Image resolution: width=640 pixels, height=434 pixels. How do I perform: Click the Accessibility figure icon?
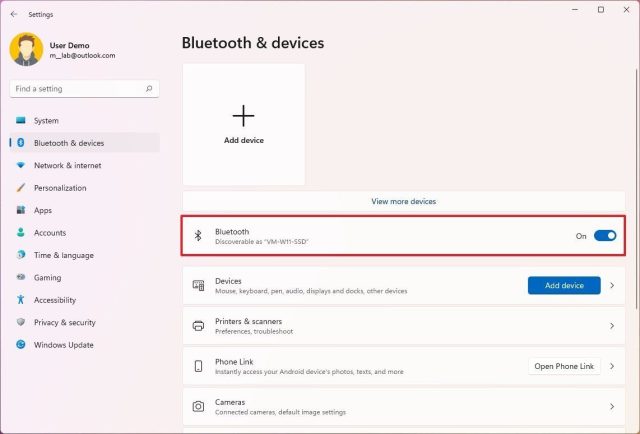pos(20,300)
